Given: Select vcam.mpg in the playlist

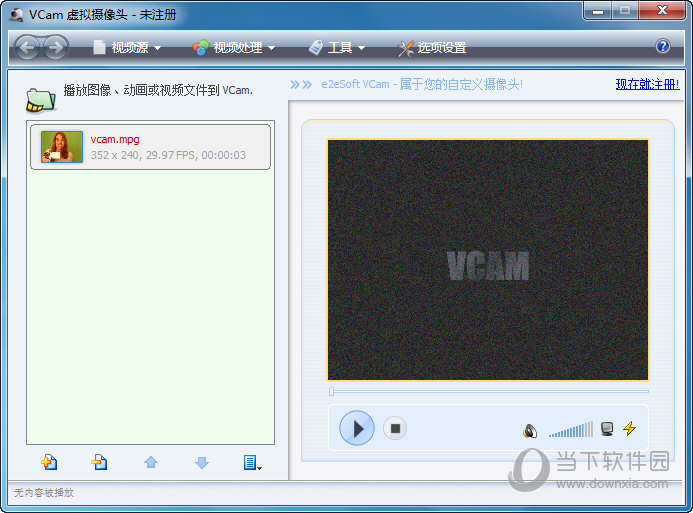Looking at the screenshot, I should [x=150, y=147].
